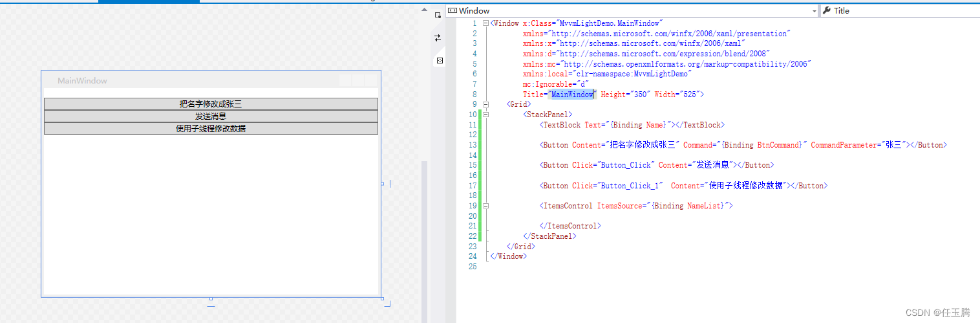Viewport: 980px width, 323px height.
Task: Click the designer vertical scrollbar thumb
Action: 425,241
